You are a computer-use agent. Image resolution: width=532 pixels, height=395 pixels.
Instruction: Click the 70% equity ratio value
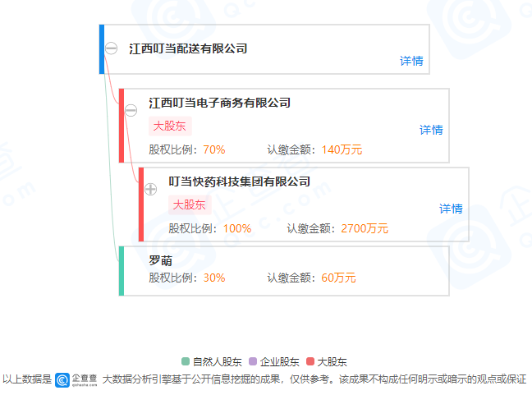pyautogui.click(x=214, y=149)
